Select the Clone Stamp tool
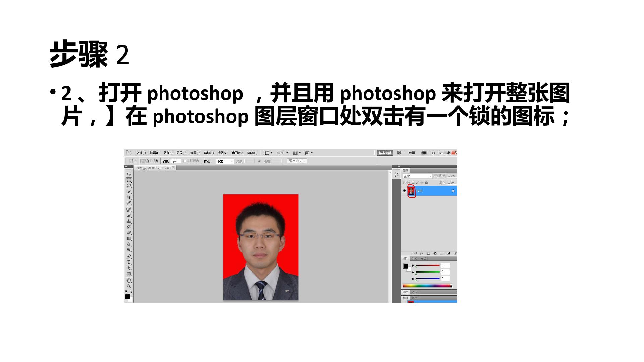This screenshot has width=644, height=362. pyautogui.click(x=129, y=221)
